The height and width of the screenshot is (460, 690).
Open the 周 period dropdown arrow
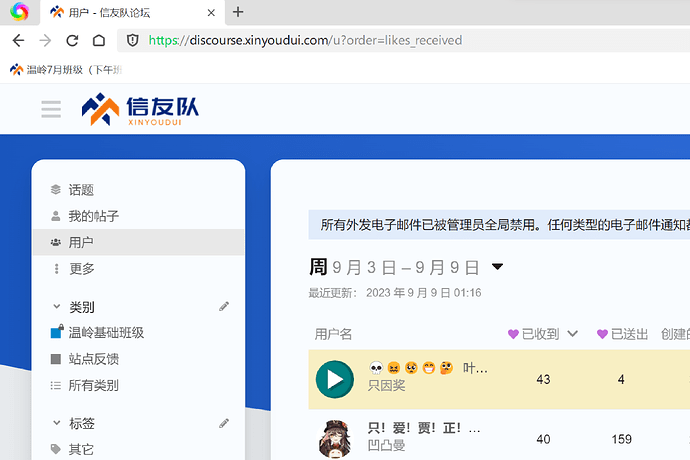point(497,267)
